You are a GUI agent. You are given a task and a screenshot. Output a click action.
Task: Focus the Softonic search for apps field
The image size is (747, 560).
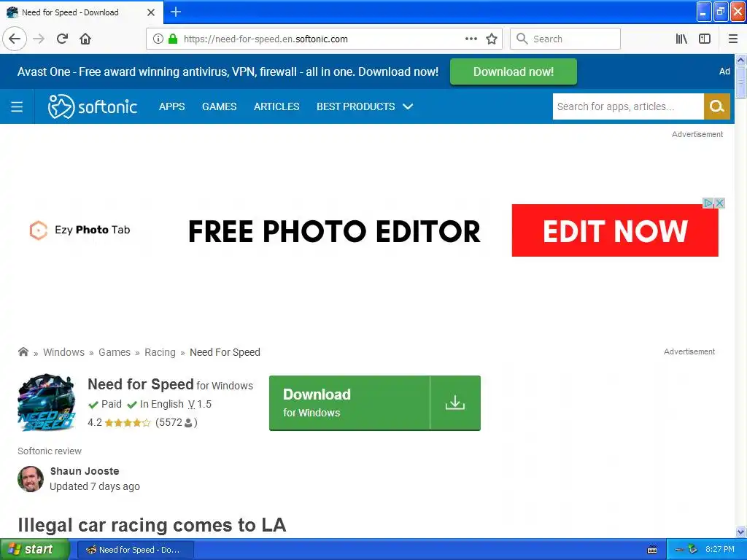628,106
